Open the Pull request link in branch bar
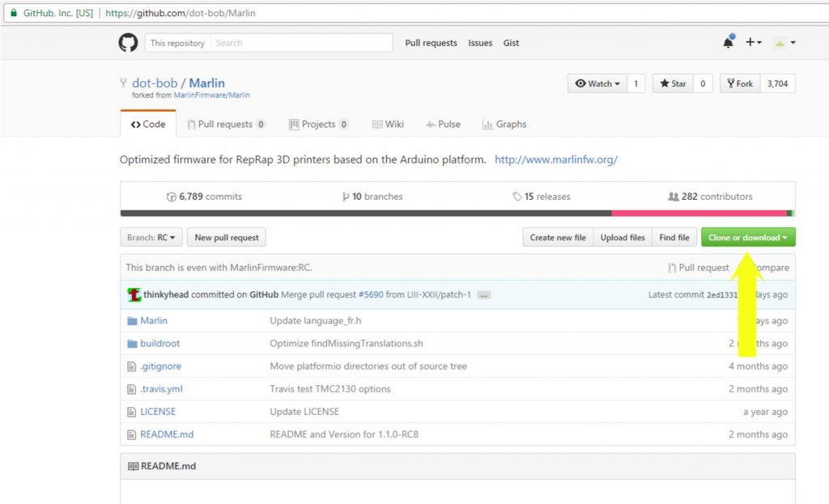This screenshot has width=829, height=504. [x=698, y=268]
